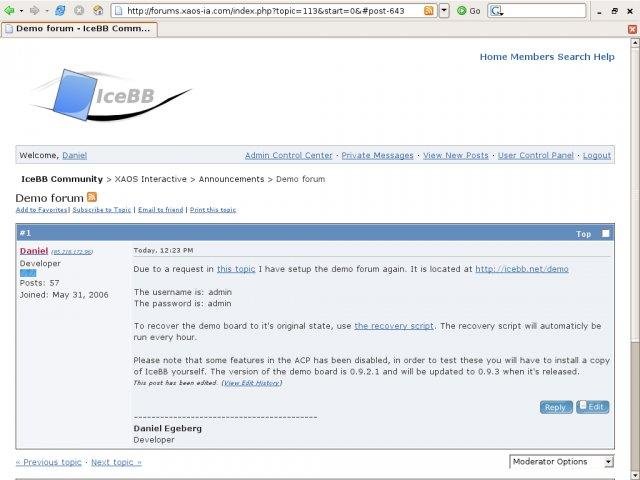
Task: Go to IceBB Community breadcrumb
Action: point(62,179)
